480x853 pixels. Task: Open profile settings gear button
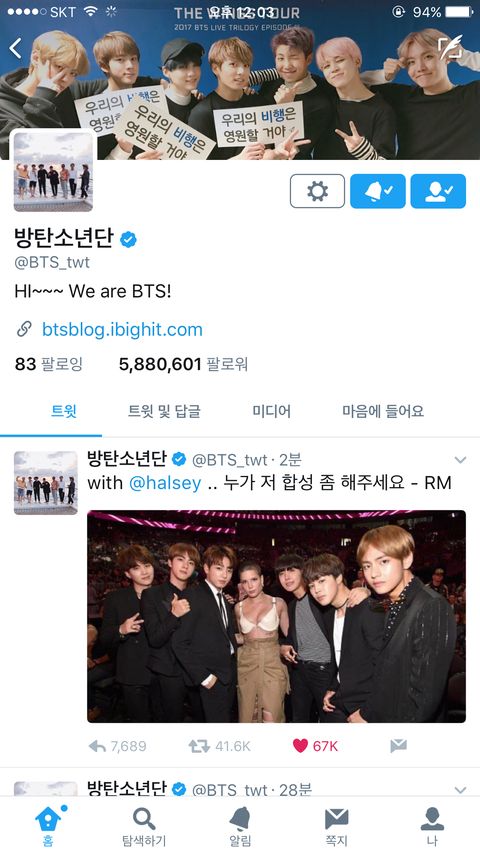point(317,191)
